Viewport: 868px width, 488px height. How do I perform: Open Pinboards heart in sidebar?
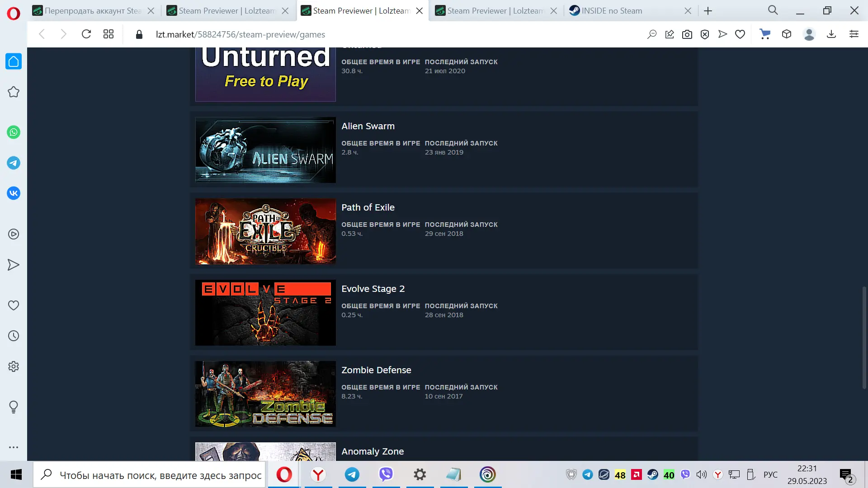coord(14,305)
